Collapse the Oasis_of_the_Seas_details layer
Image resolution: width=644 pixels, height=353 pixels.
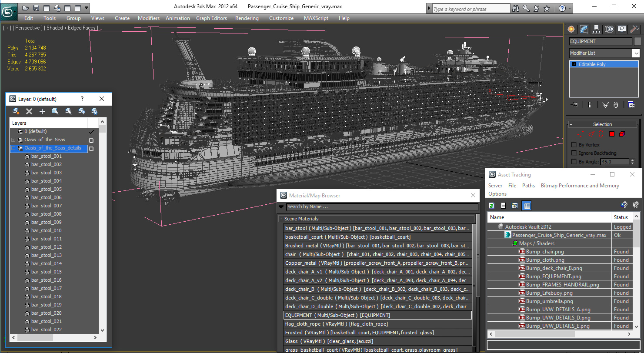click(13, 148)
